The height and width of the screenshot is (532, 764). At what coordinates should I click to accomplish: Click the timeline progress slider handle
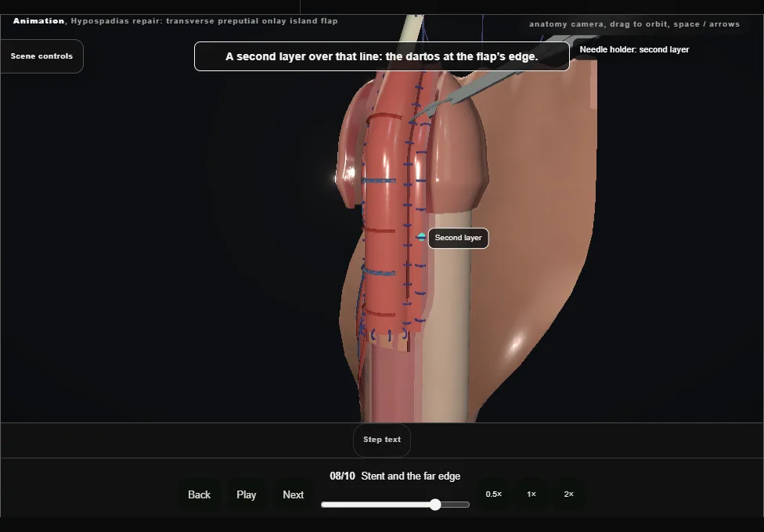[x=435, y=505]
